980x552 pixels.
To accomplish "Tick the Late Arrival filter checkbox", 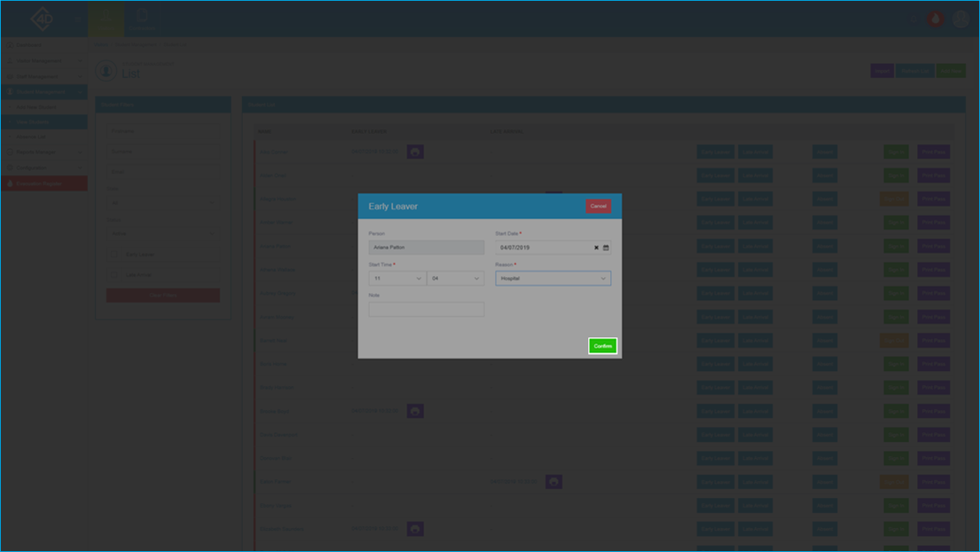I will 114,274.
